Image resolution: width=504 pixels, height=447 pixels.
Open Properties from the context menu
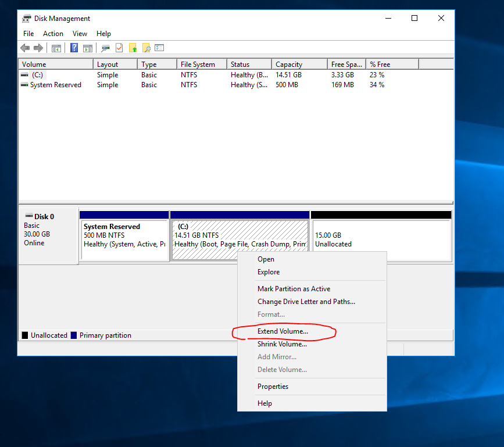point(273,387)
